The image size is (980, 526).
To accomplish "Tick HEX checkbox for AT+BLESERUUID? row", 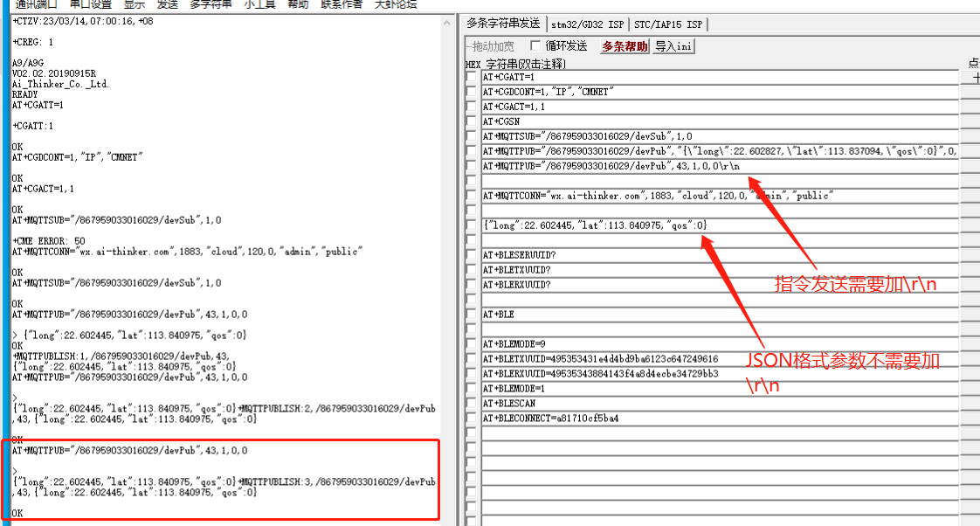I will pyautogui.click(x=472, y=255).
